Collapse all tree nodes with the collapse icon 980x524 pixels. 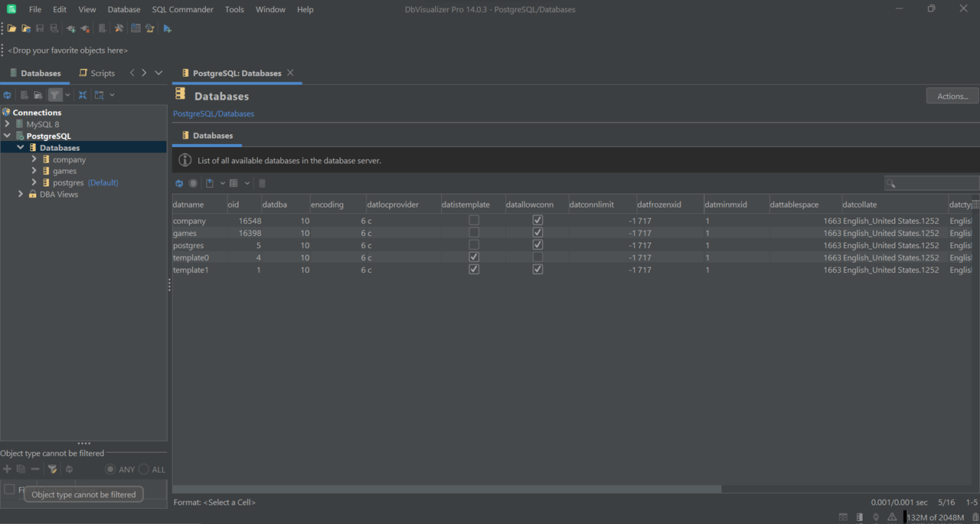pyautogui.click(x=82, y=94)
